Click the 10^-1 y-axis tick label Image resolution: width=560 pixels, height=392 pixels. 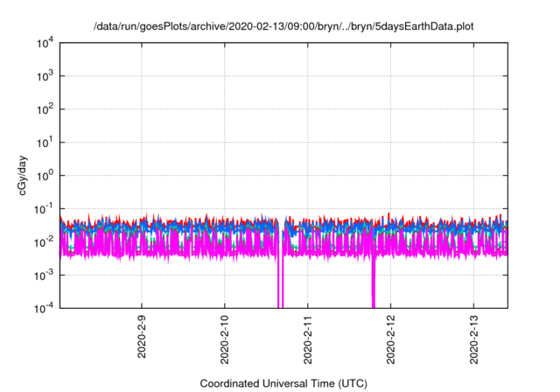[44, 209]
